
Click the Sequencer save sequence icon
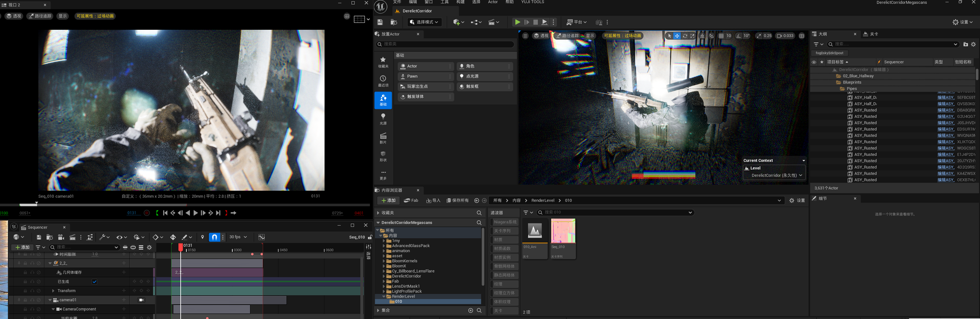[x=39, y=237]
